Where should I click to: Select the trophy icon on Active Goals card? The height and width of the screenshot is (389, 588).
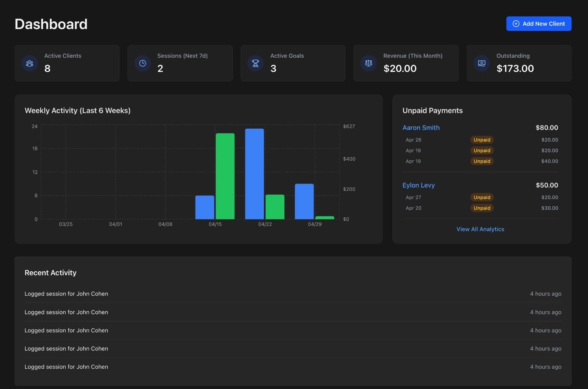[255, 63]
